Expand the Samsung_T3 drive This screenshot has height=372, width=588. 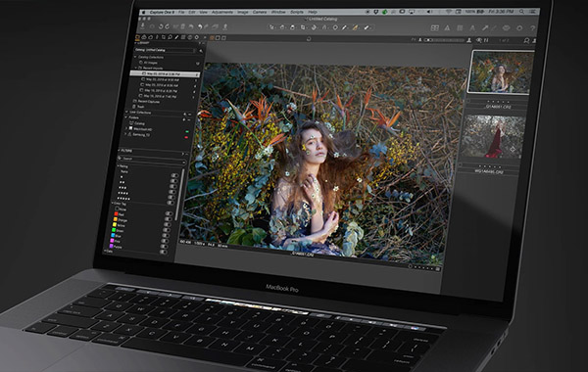[125, 134]
